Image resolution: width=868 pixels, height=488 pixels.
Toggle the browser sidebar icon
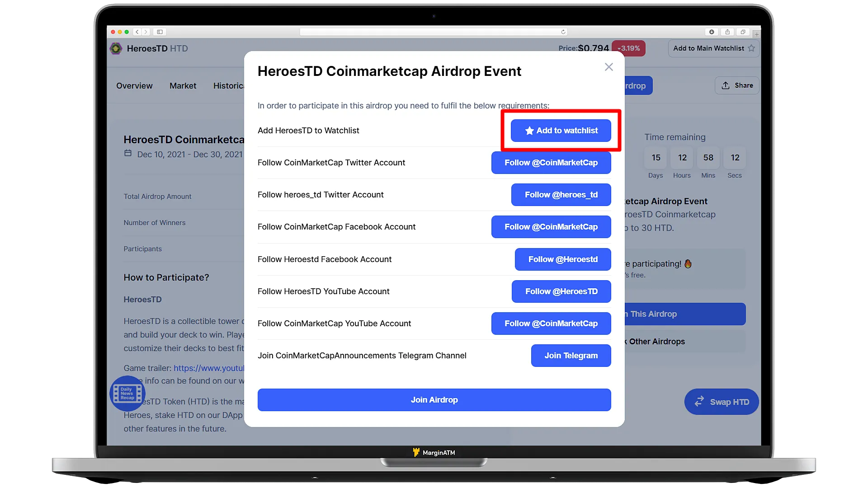[160, 32]
